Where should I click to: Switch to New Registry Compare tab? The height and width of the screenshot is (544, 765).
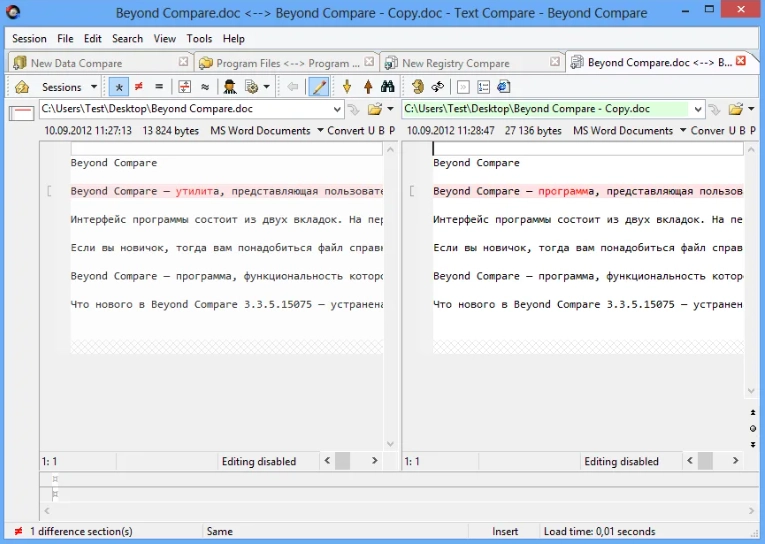455,63
